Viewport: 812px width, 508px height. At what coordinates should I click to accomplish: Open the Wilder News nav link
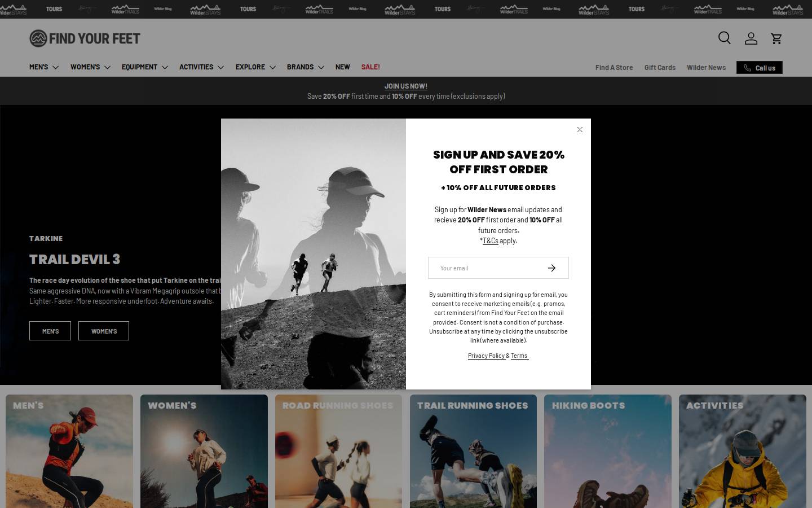pos(706,67)
